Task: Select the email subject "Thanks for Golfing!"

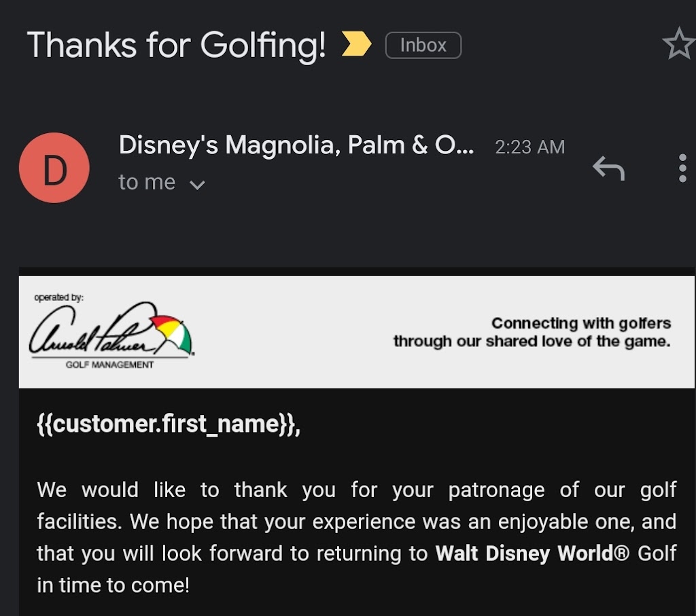Action: click(x=176, y=46)
